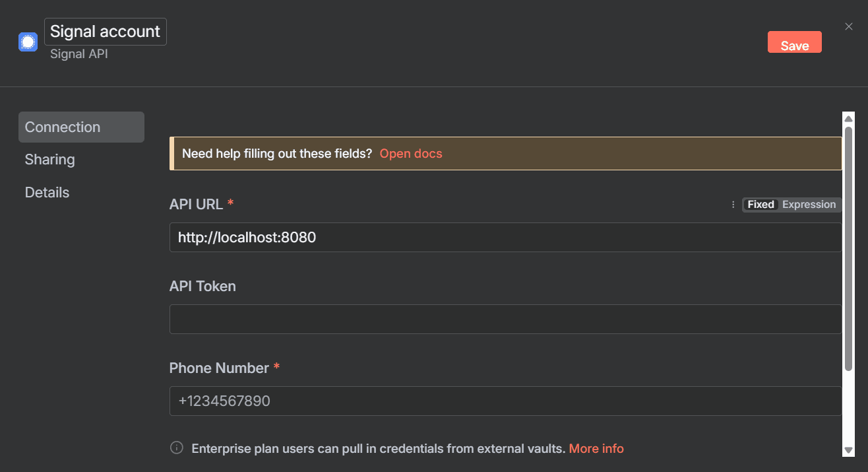This screenshot has height=472, width=868.
Task: Click the help banner about filling fields
Action: coord(277,154)
